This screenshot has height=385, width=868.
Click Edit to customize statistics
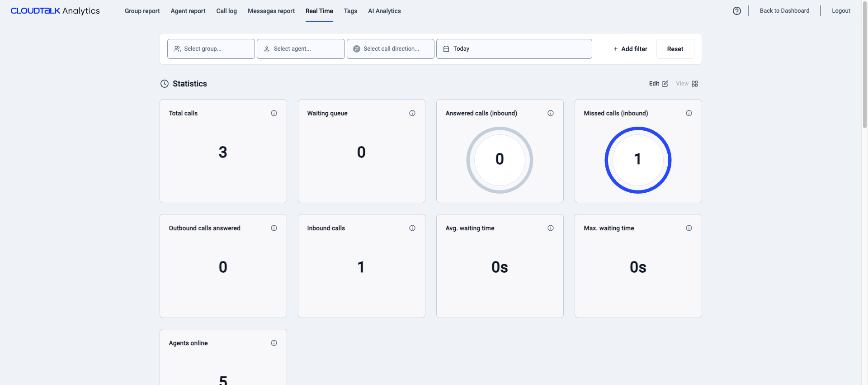point(658,84)
